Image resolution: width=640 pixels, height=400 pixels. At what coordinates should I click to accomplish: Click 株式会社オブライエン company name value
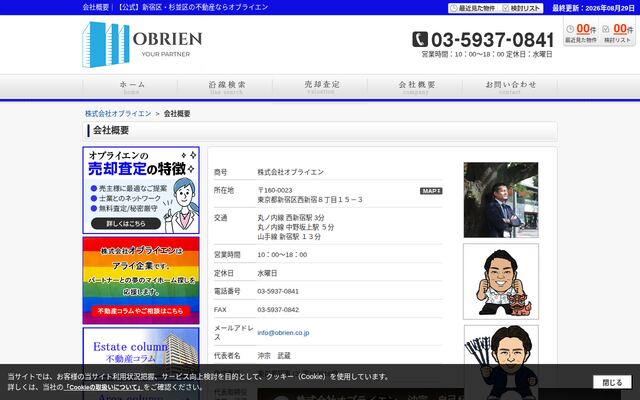pos(290,172)
